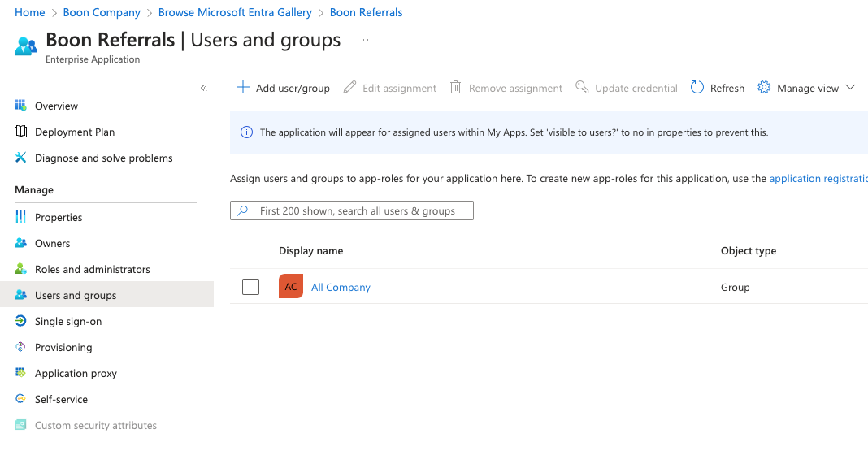
Task: Expand the Manage view dropdown chevron
Action: point(850,88)
